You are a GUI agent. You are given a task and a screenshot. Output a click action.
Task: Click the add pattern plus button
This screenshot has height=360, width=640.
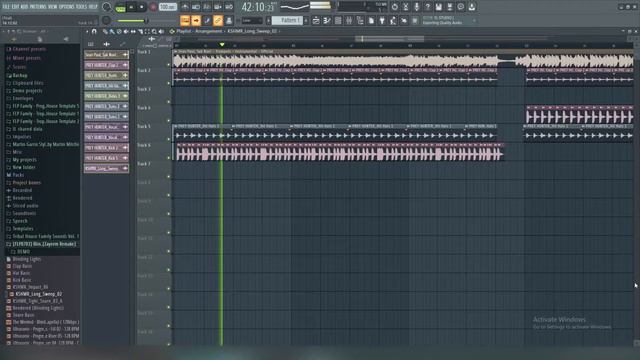(x=306, y=20)
